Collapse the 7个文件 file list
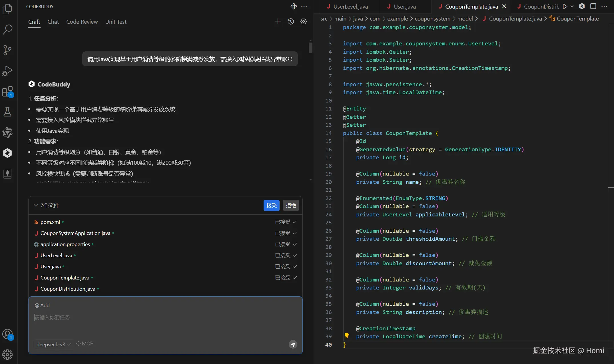This screenshot has height=364, width=614. point(36,205)
